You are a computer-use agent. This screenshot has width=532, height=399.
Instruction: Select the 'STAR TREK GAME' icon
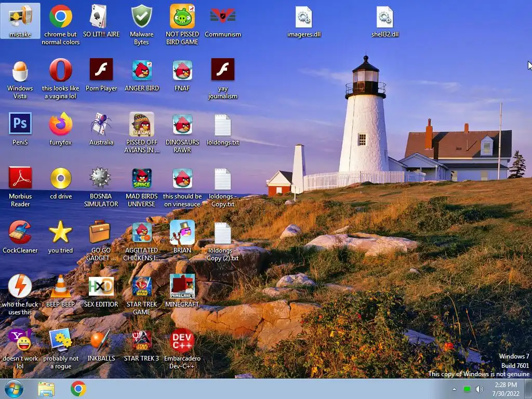141,295
